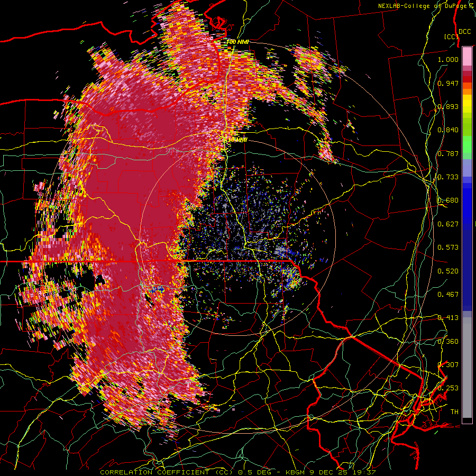
Task: Select the 1.000 legend value
Action: point(448,59)
